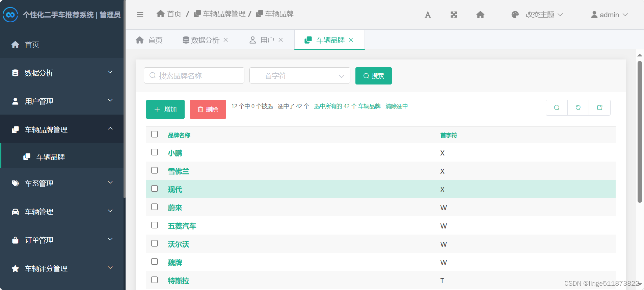Check the 沃尔沃 row checkbox
Screen dimensions: 644x290
click(x=155, y=243)
